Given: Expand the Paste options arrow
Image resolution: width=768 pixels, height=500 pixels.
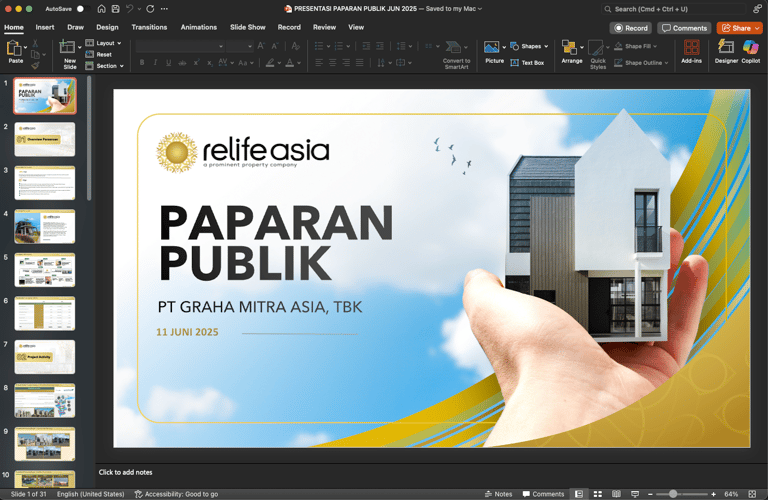Looking at the screenshot, I should [25, 48].
